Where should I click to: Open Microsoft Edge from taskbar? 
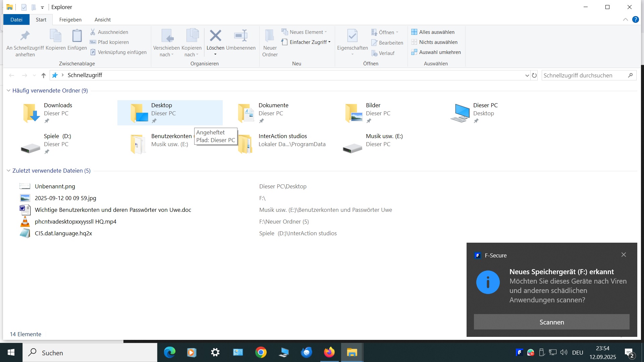170,352
